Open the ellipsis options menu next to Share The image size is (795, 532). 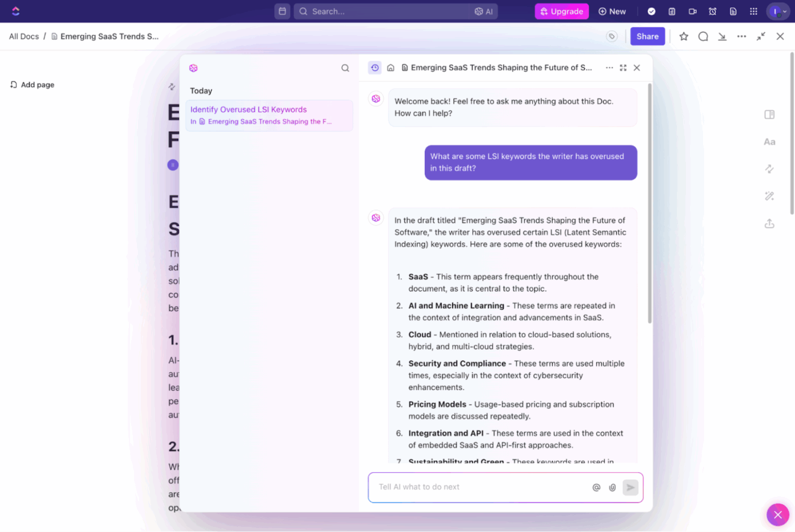pyautogui.click(x=742, y=36)
